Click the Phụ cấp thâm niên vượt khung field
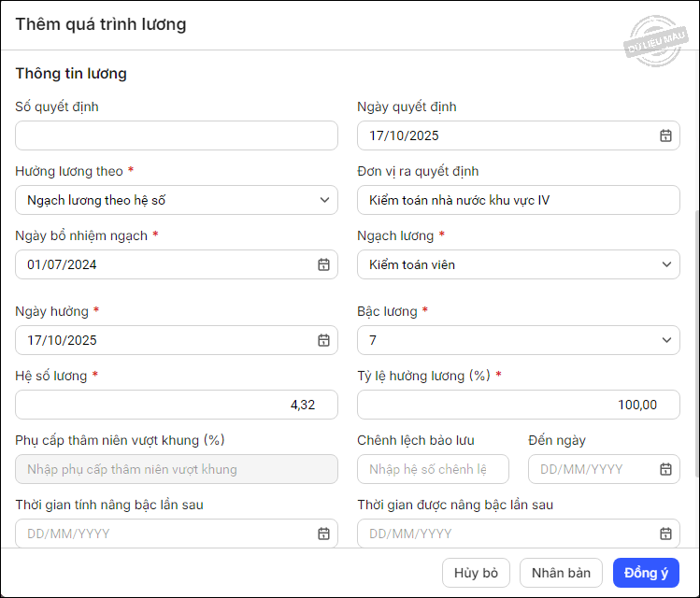Image resolution: width=700 pixels, height=598 pixels. [177, 469]
